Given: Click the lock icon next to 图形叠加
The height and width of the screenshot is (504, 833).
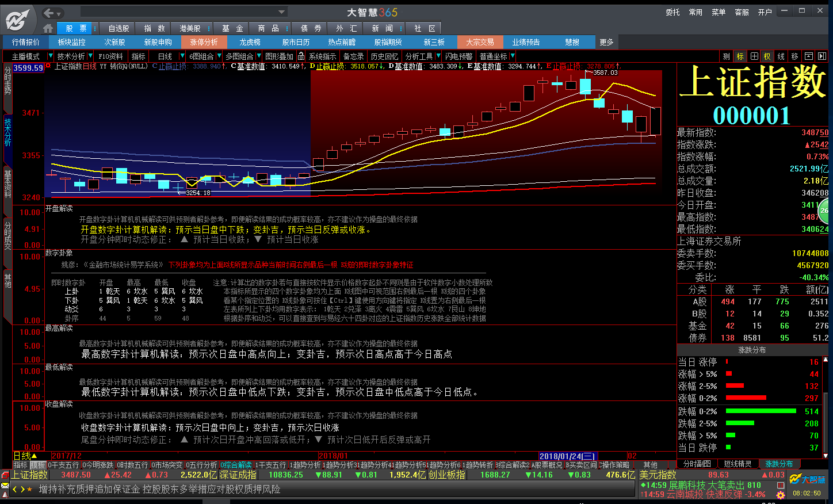Looking at the screenshot, I should click(301, 56).
